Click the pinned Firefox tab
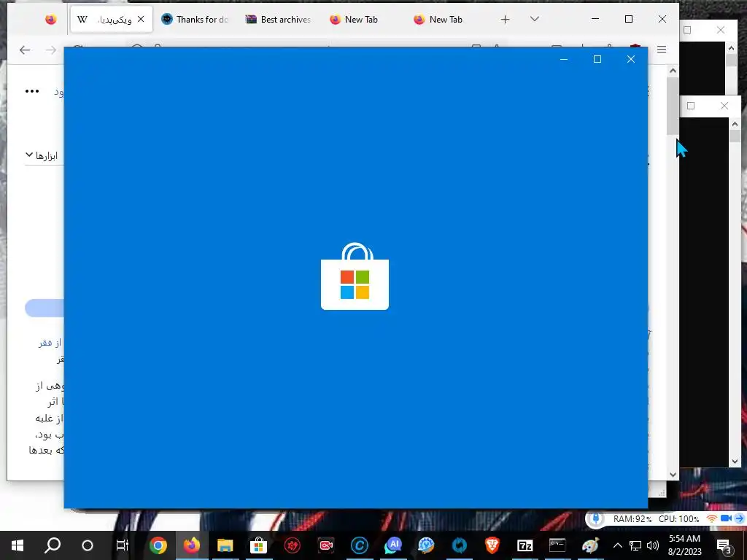Viewport: 747px width, 560px height. [x=50, y=19]
